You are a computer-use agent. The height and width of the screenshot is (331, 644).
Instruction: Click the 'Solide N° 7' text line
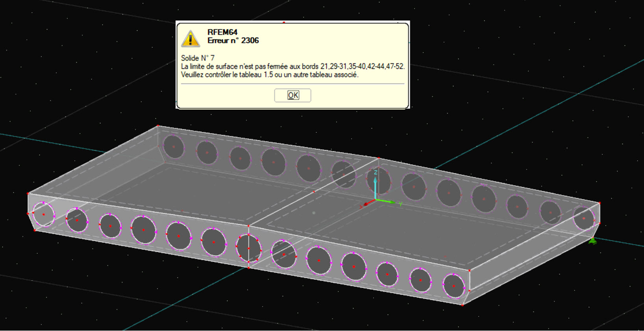[198, 58]
